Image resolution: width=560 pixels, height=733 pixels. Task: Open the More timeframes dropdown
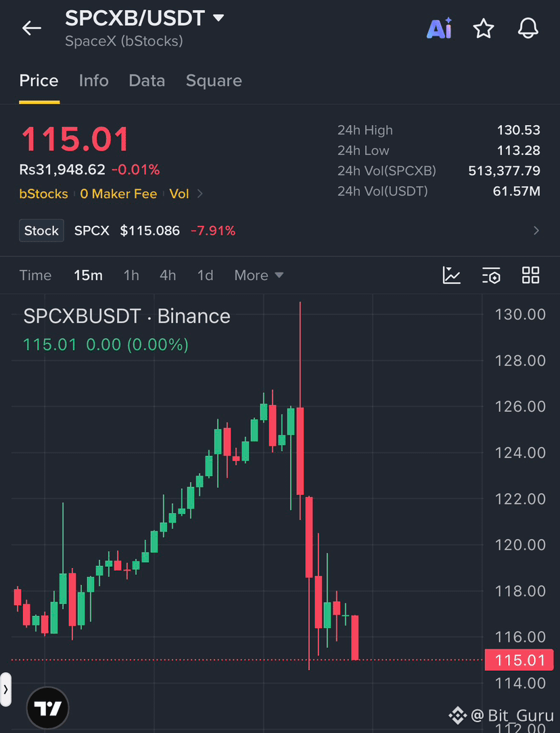coord(258,275)
